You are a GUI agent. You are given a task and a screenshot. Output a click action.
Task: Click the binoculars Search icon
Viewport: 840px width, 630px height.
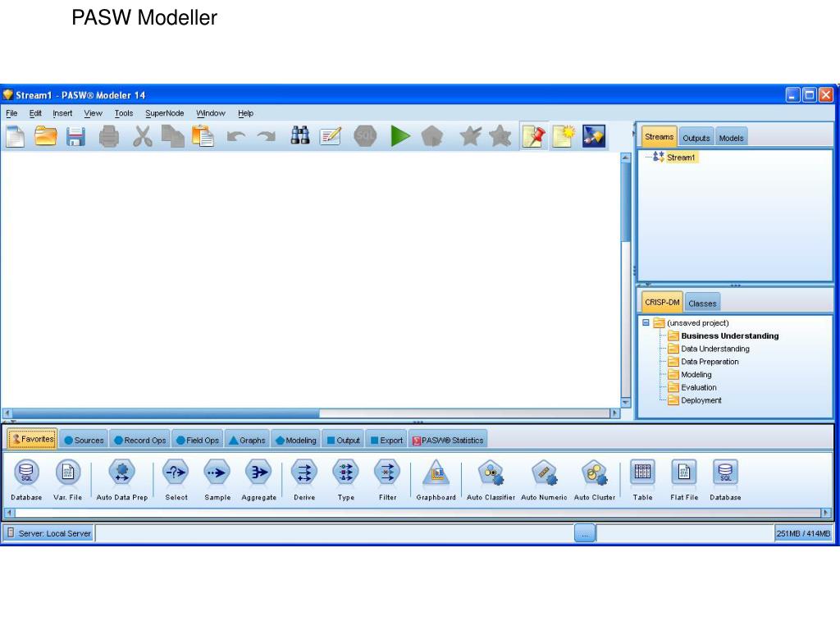(300, 135)
